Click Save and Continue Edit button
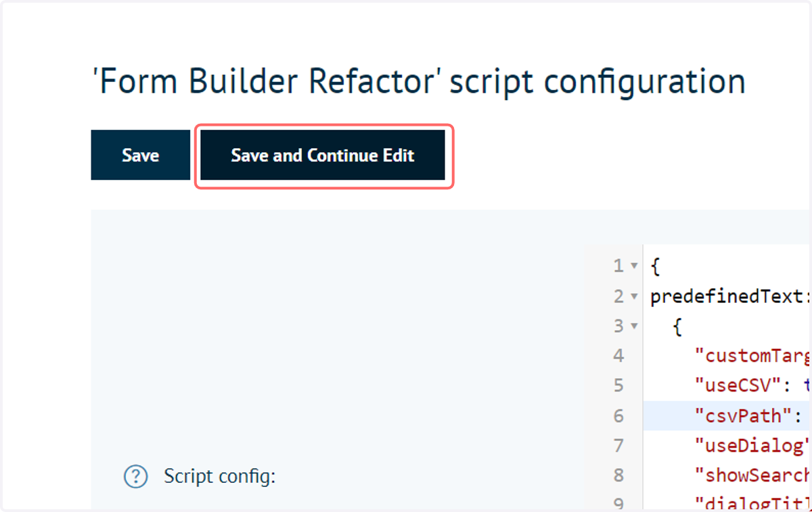The image size is (812, 512). click(323, 155)
